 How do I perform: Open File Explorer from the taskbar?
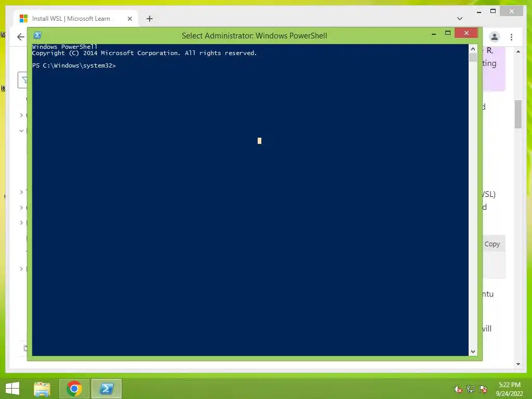(42, 389)
